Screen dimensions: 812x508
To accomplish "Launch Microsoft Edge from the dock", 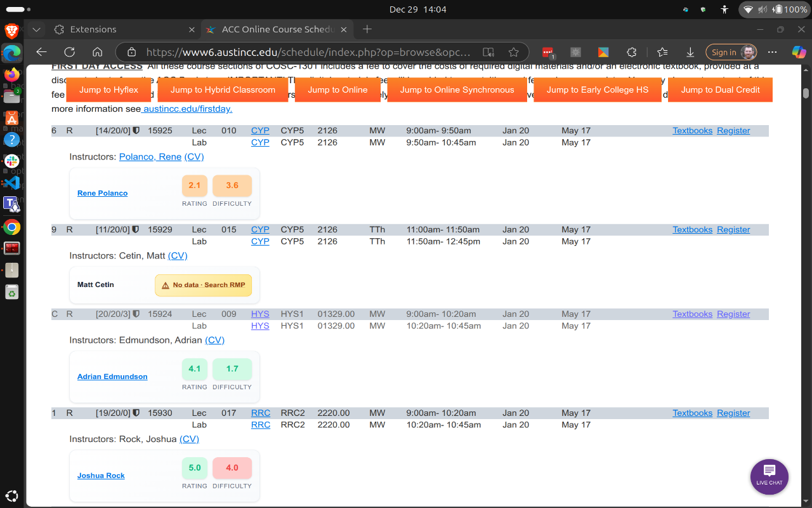I will coord(11,52).
